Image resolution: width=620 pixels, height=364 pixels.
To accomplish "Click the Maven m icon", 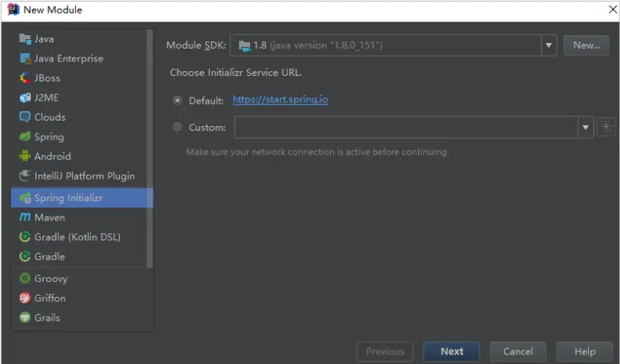I will [25, 217].
